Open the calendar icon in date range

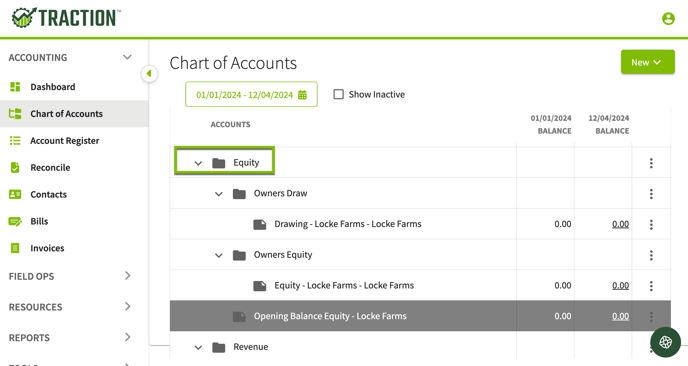point(302,95)
